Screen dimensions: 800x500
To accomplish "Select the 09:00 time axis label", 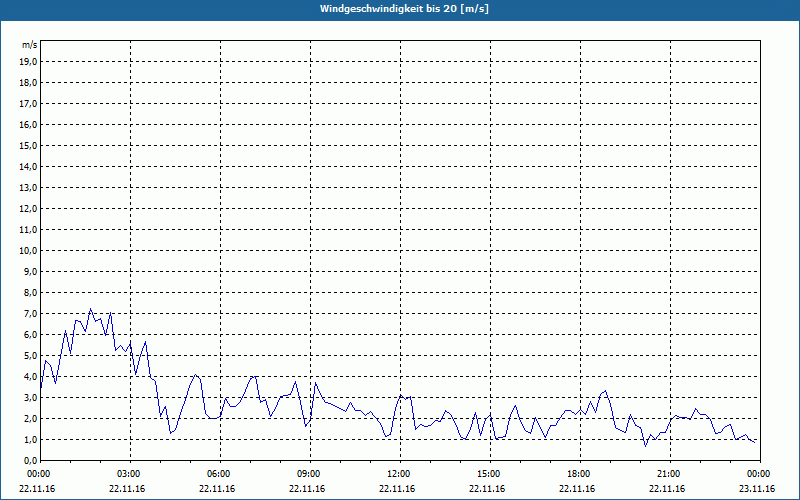I will (x=310, y=474).
